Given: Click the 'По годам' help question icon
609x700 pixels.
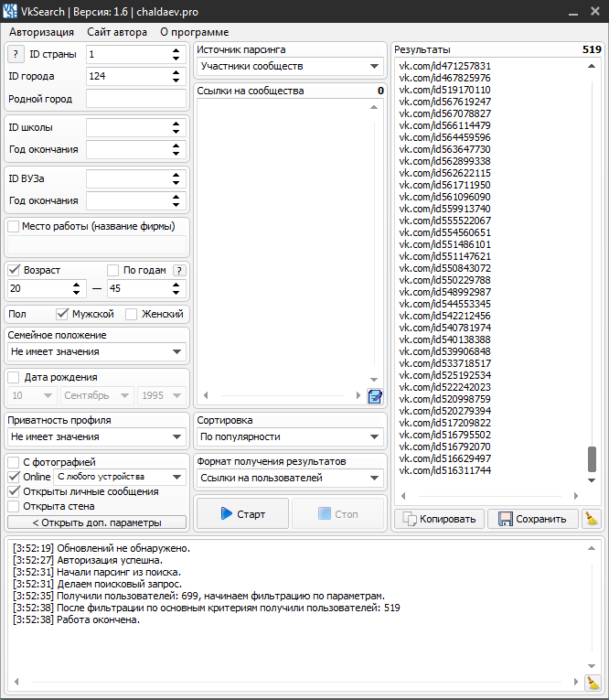Looking at the screenshot, I should [179, 271].
